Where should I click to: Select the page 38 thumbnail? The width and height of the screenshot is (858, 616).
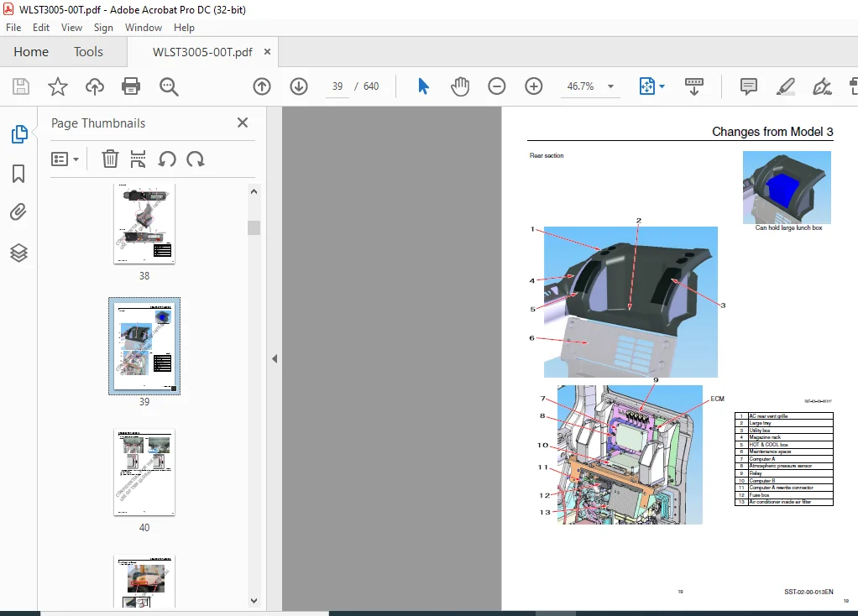144,224
